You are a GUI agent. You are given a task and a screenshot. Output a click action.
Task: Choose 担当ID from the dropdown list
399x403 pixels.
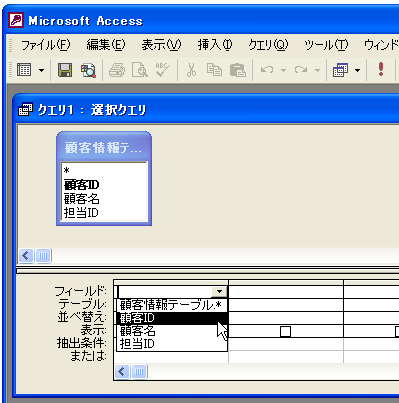tap(172, 344)
